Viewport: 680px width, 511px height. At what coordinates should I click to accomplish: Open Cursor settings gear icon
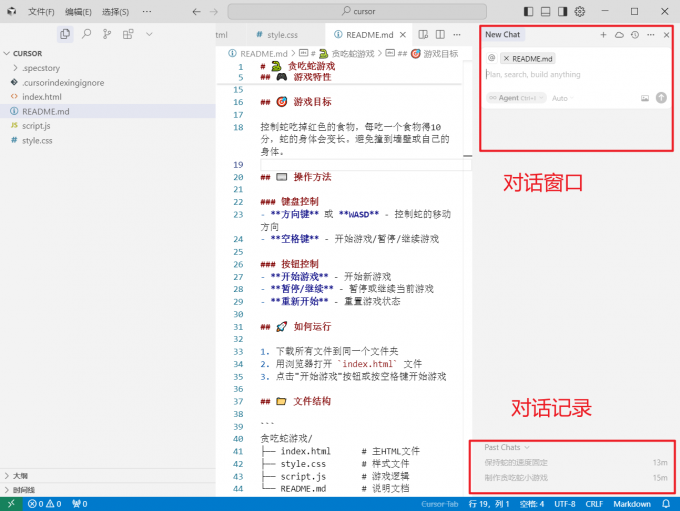point(580,12)
